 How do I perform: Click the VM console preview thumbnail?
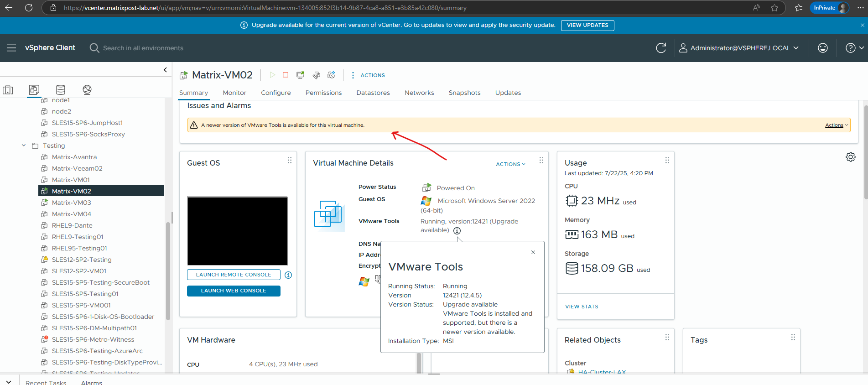237,231
